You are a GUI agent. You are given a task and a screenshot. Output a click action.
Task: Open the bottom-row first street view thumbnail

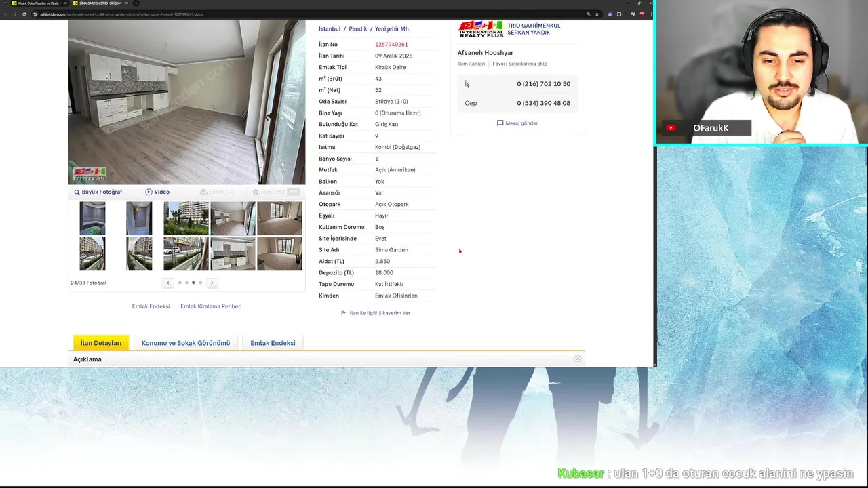[x=92, y=253]
